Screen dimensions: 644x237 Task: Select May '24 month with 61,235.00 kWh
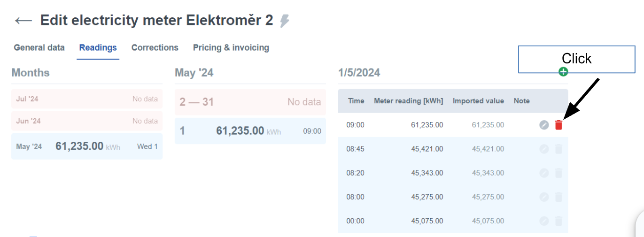pos(87,146)
